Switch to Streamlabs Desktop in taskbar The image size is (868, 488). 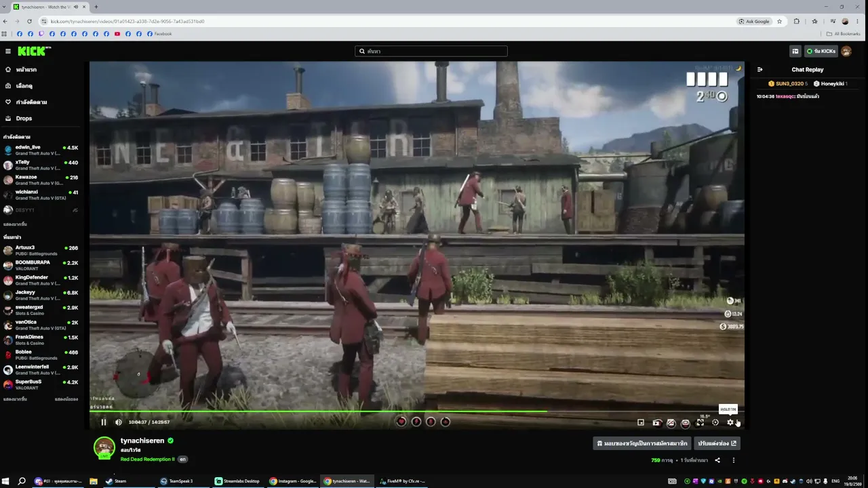[238, 481]
